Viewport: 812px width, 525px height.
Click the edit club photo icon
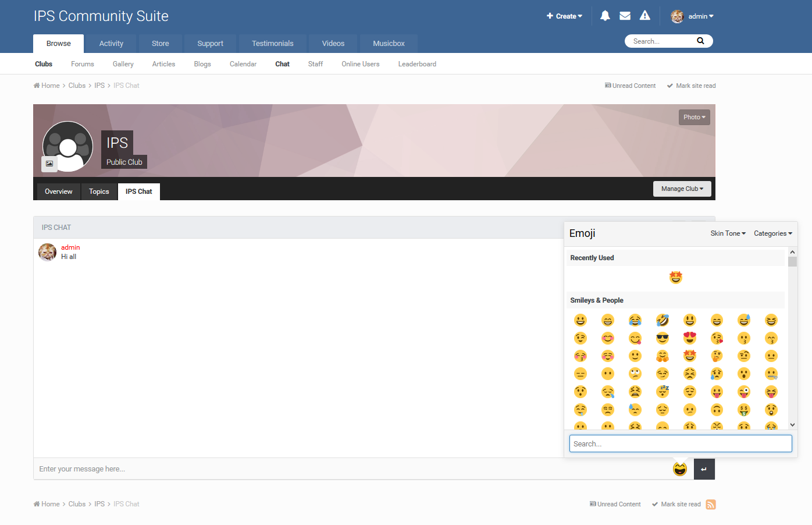49,164
